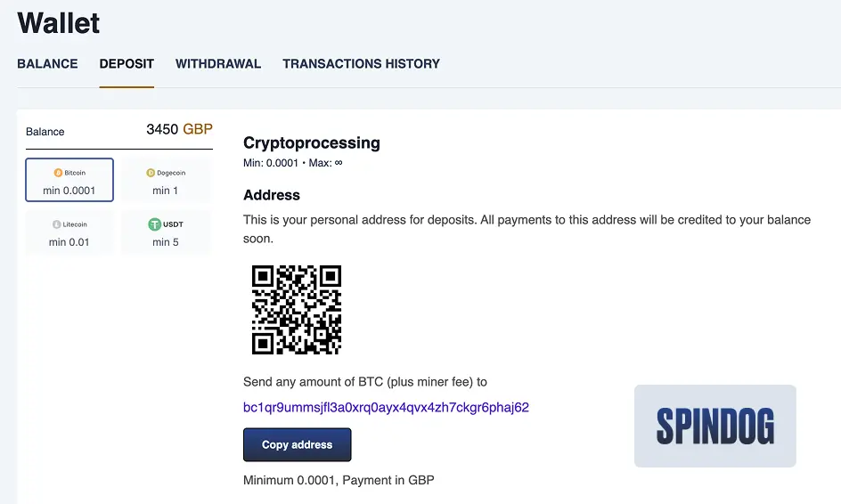
Task: Click the green USDT Tether icon
Action: [153, 225]
